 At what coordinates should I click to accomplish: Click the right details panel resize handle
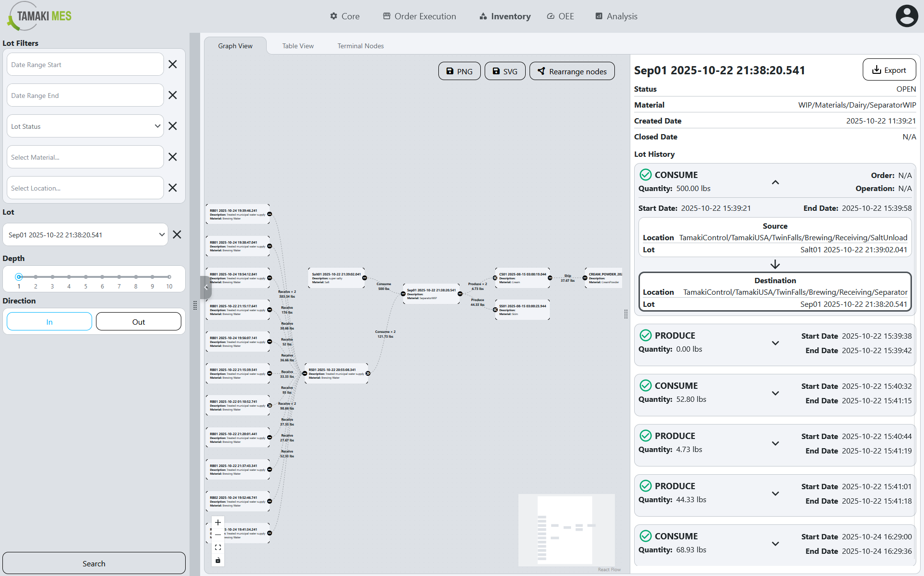[626, 314]
